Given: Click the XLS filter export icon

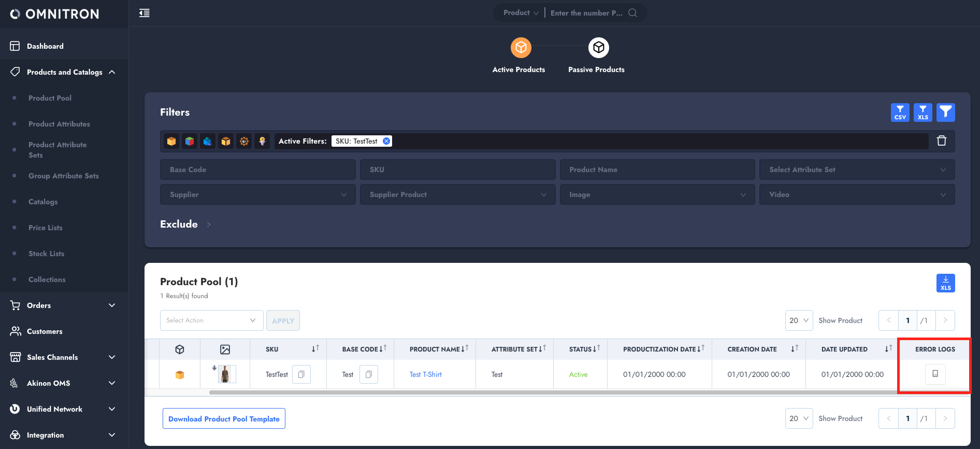Looking at the screenshot, I should (x=923, y=113).
